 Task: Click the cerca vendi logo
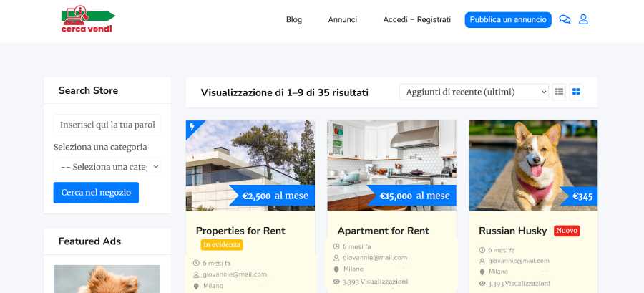pos(88,19)
